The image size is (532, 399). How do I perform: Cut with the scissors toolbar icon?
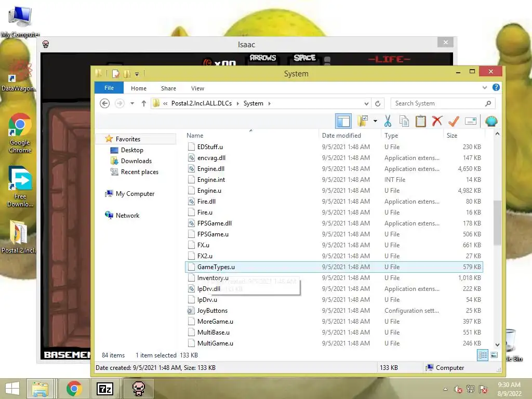click(x=388, y=121)
